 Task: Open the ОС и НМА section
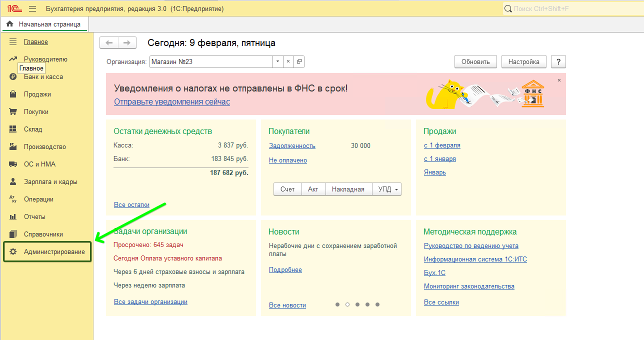point(39,164)
